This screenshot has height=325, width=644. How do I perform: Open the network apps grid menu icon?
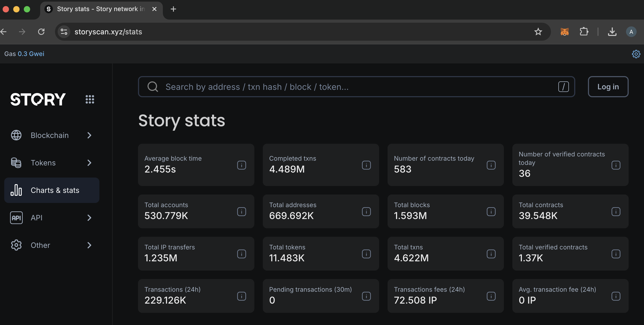tap(90, 99)
